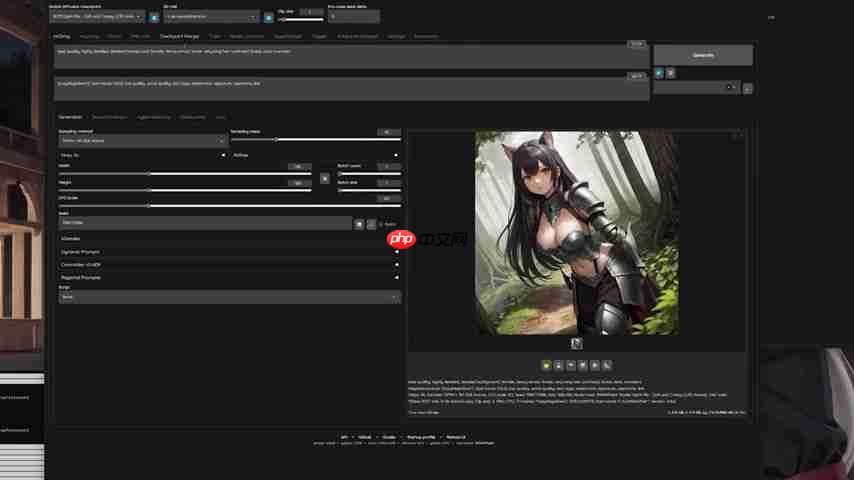854x480 pixels.
Task: Open the images output folder icon
Action: (546, 365)
